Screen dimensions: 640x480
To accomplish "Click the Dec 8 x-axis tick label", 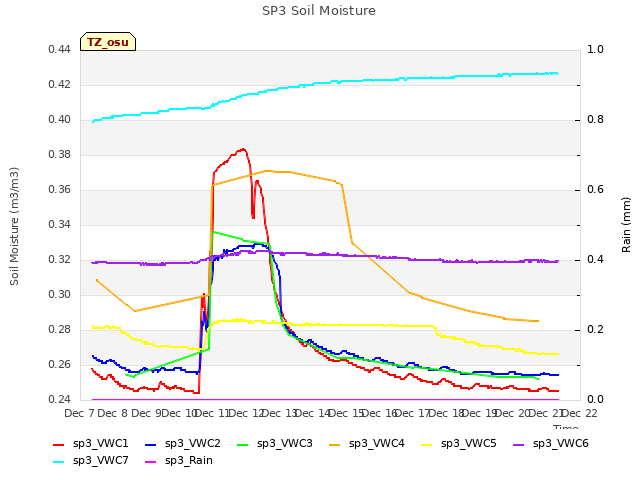I will [x=113, y=413].
